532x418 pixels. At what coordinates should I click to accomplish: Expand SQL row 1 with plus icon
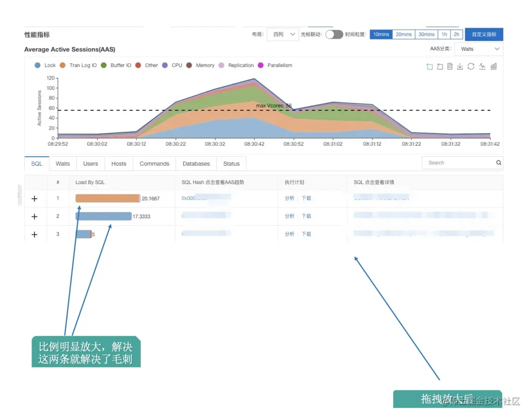[x=34, y=199]
